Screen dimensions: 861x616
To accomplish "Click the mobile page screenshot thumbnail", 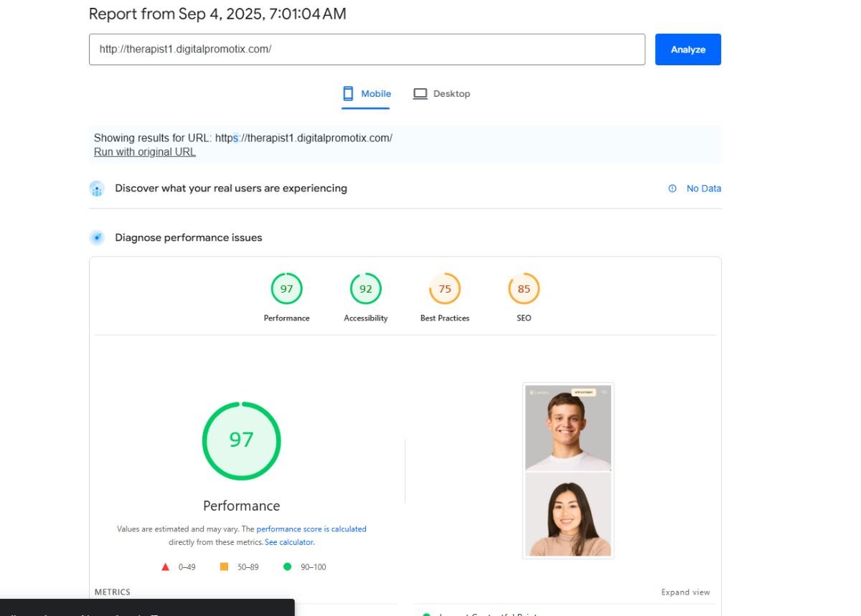I will [x=568, y=470].
